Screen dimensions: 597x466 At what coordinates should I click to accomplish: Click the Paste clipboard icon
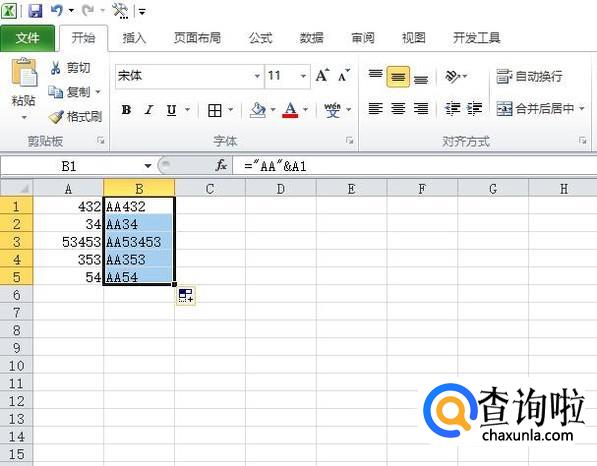(24, 72)
